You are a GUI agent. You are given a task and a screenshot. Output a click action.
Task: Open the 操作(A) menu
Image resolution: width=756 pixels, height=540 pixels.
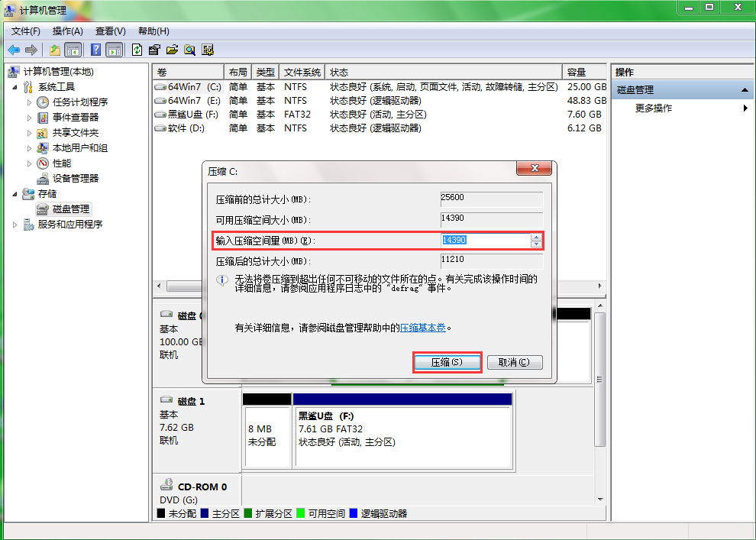[67, 31]
